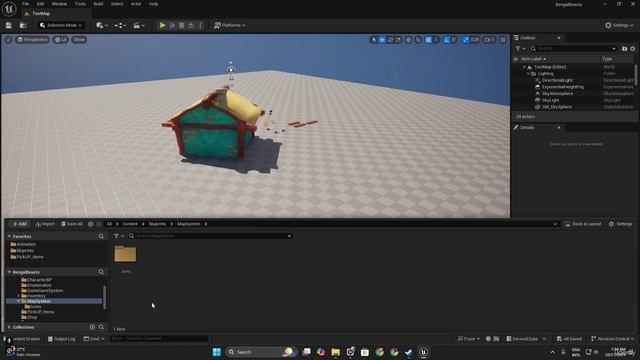Click Dock in Layout
This screenshot has height=360, width=640.
(583, 224)
